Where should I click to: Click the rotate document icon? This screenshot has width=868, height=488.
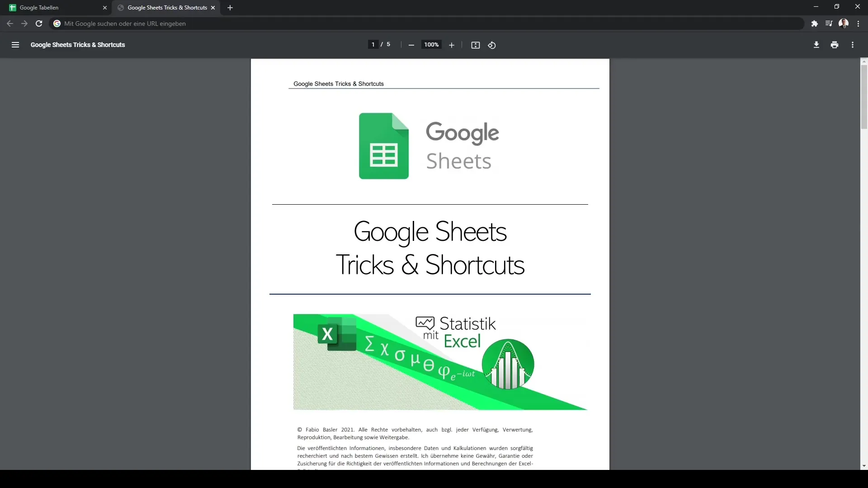pos(492,44)
